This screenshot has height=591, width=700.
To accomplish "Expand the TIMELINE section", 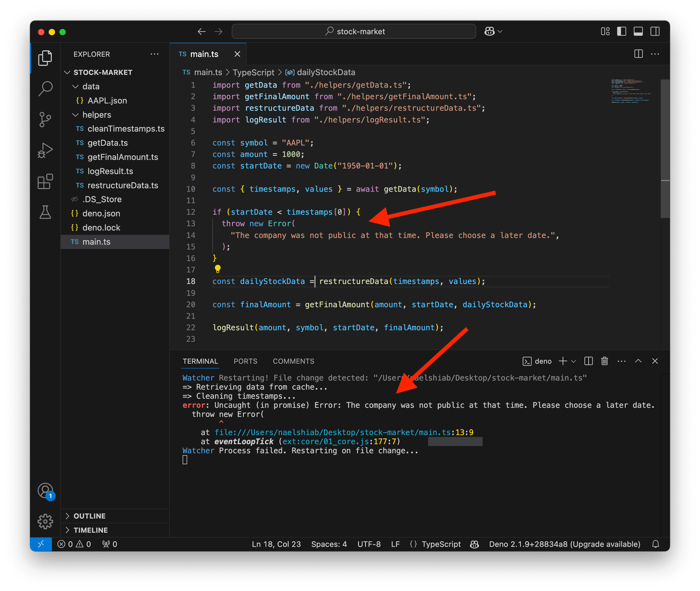I will point(115,530).
